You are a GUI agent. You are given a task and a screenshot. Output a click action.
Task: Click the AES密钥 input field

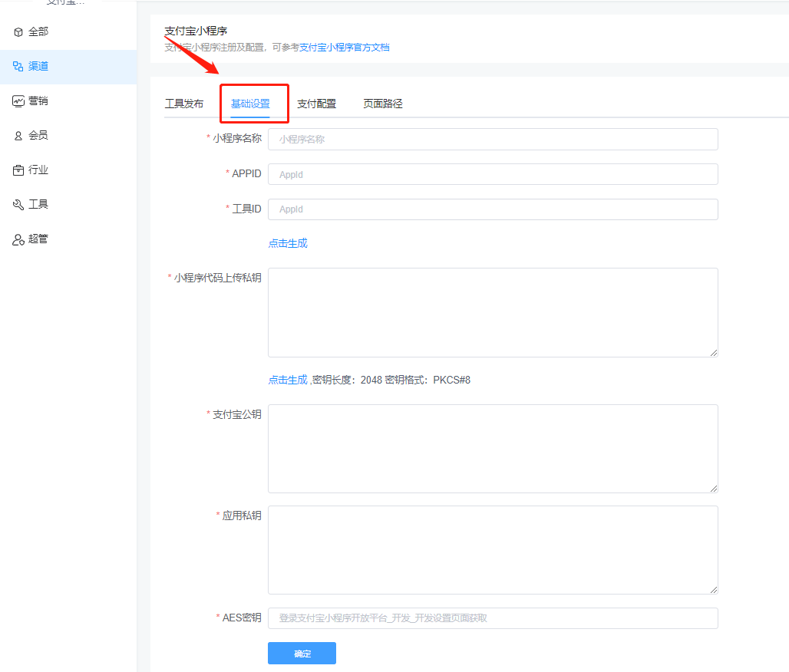coord(493,618)
